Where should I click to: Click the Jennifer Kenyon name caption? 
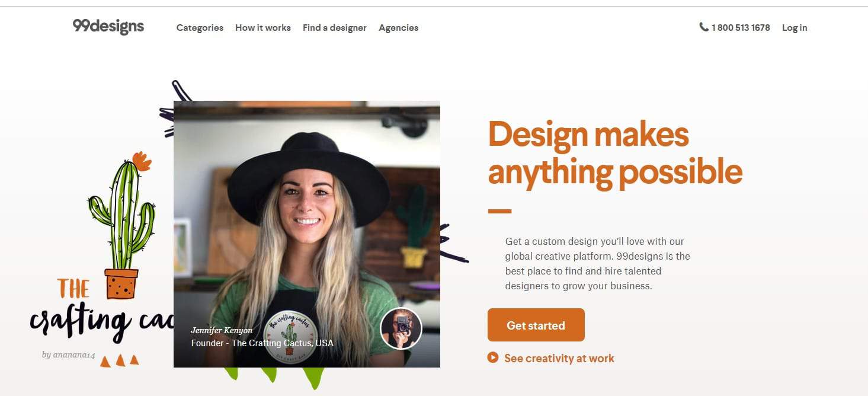[222, 330]
